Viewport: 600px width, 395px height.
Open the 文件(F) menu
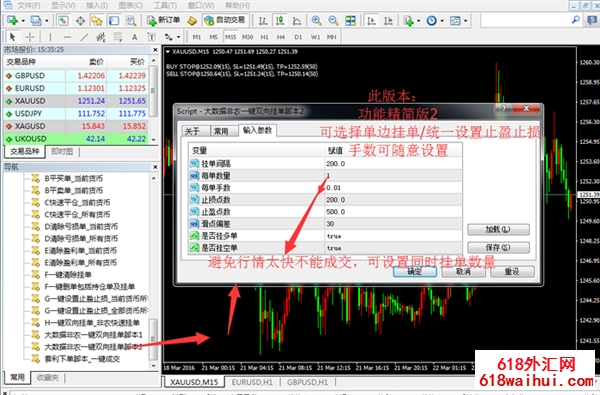(x=29, y=5)
